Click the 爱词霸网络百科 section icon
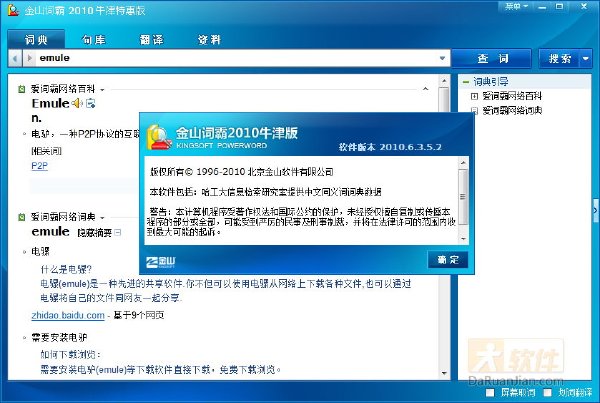Image resolution: width=600 pixels, height=403 pixels. coord(21,90)
